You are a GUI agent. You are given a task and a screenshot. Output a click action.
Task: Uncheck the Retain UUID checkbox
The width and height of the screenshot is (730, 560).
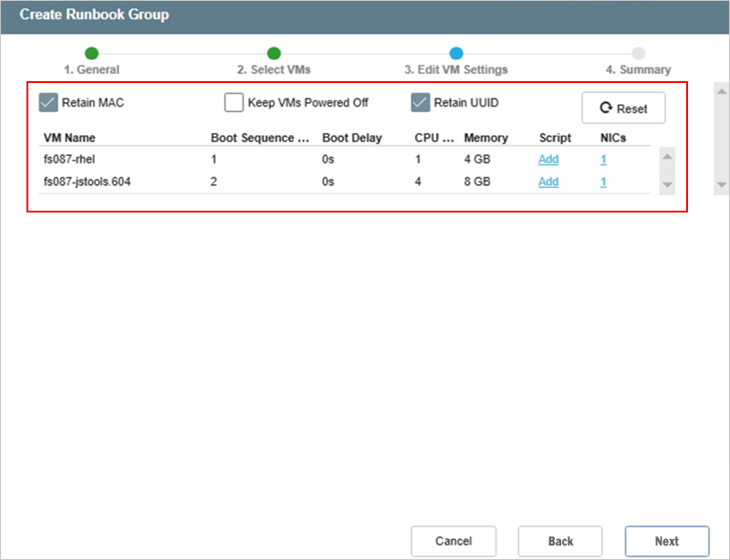click(x=420, y=103)
